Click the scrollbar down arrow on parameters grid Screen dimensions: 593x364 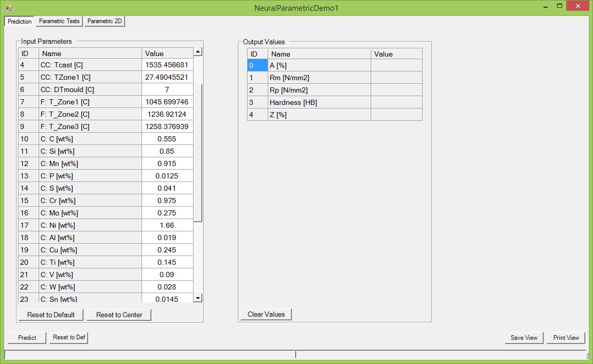[197, 297]
